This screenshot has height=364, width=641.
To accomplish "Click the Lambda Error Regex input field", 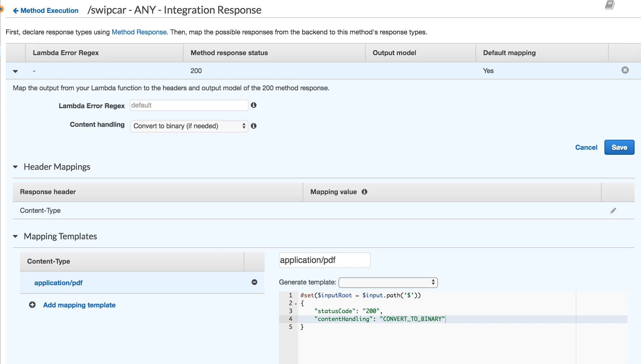I will click(x=189, y=105).
